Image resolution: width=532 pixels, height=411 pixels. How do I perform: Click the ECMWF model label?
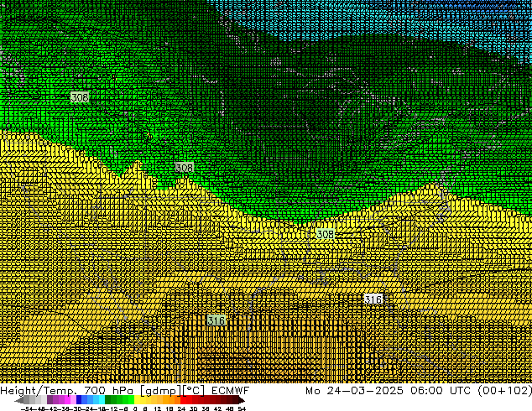[231, 390]
